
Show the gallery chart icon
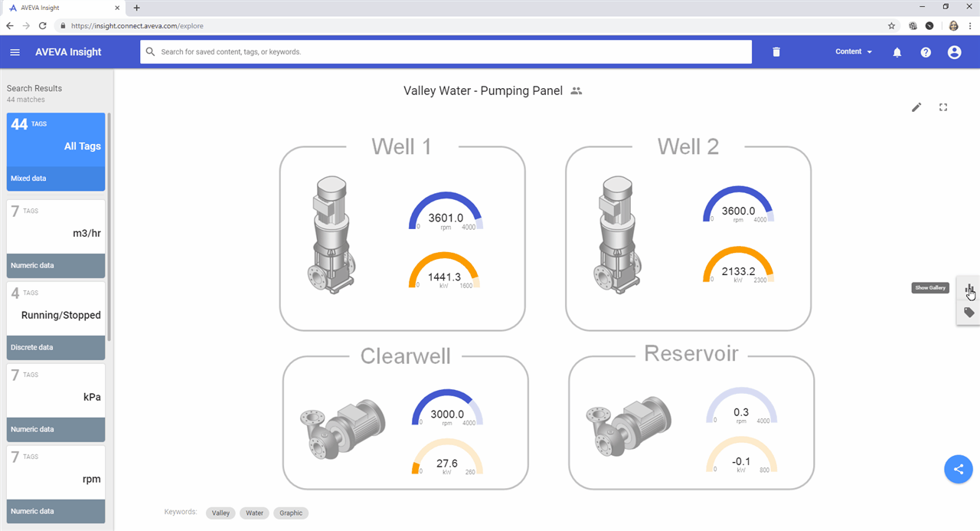(x=969, y=290)
